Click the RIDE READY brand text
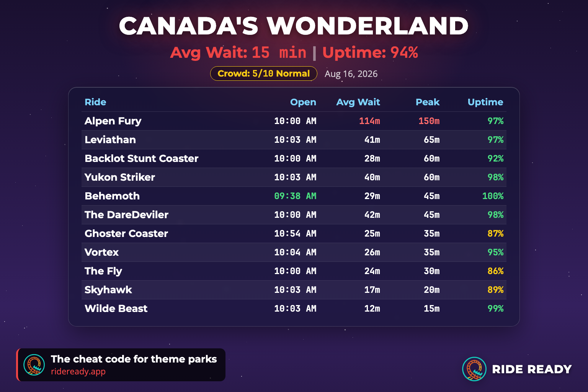Image resolution: width=588 pixels, height=392 pixels. pyautogui.click(x=532, y=369)
